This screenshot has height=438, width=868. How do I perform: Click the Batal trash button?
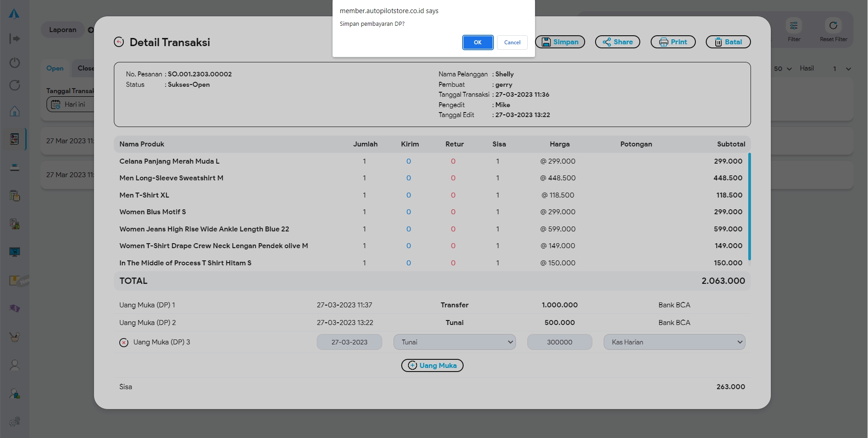coord(728,42)
